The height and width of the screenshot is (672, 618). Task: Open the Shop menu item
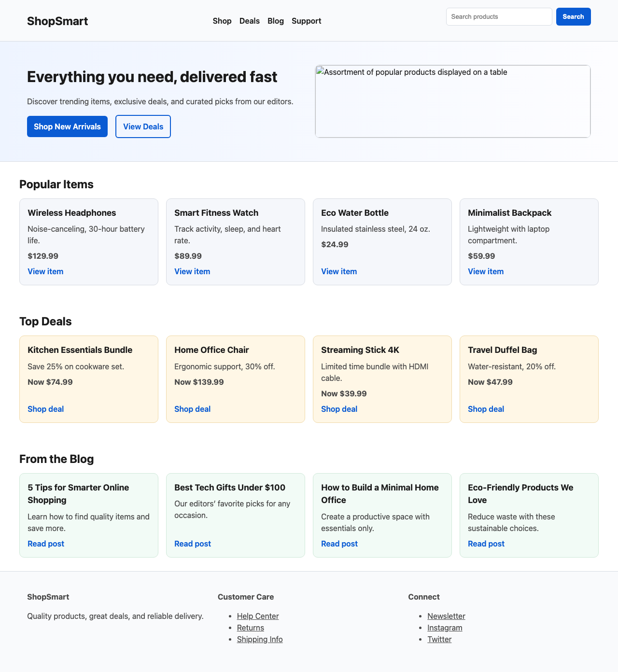click(x=222, y=21)
